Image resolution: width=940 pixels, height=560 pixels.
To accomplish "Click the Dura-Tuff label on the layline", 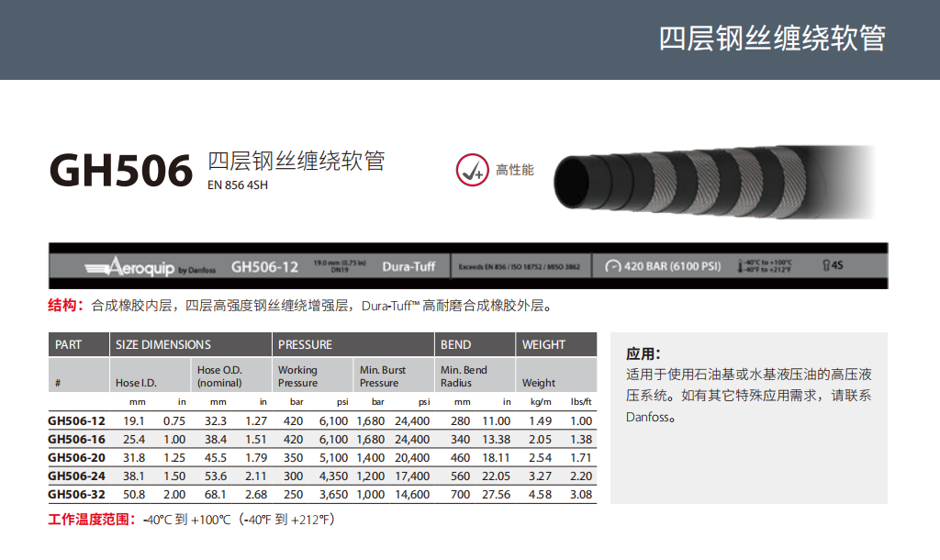I will 408,267.
